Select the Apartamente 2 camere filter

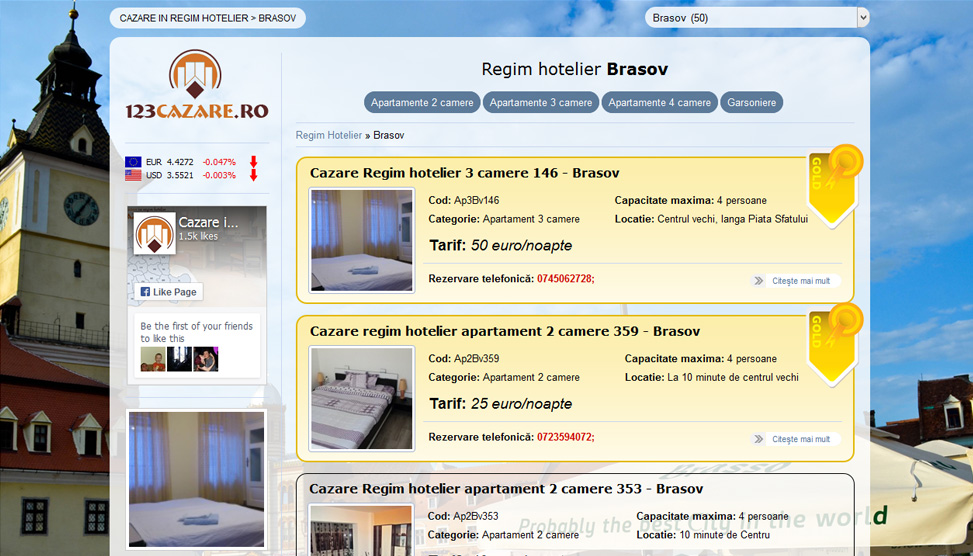click(x=422, y=102)
